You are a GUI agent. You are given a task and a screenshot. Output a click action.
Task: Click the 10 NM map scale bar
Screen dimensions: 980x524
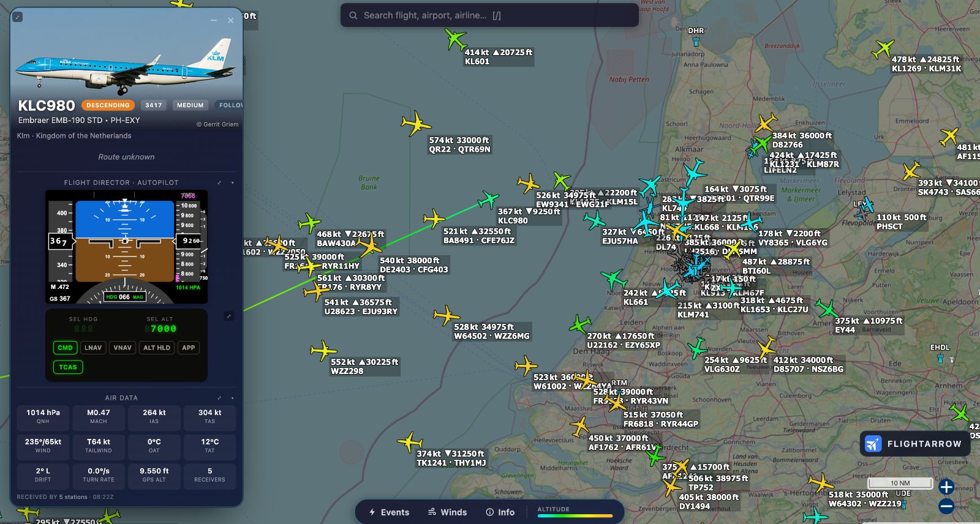click(x=900, y=483)
